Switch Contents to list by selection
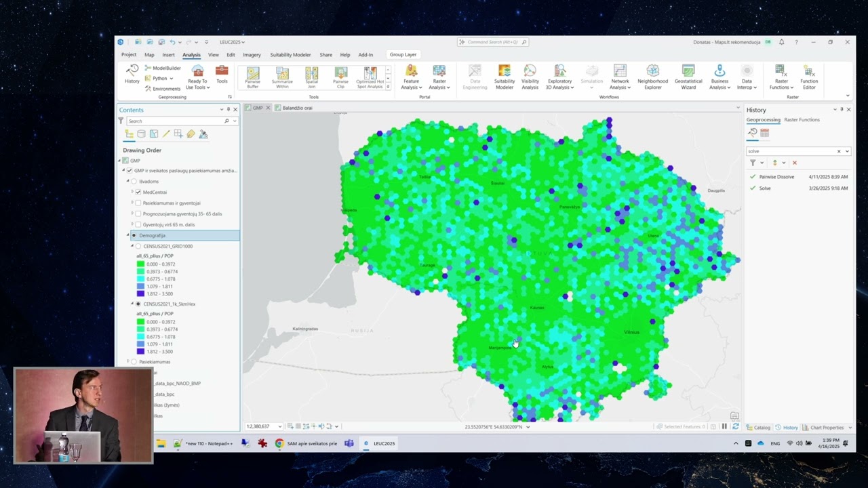This screenshot has height=488, width=868. coord(154,134)
